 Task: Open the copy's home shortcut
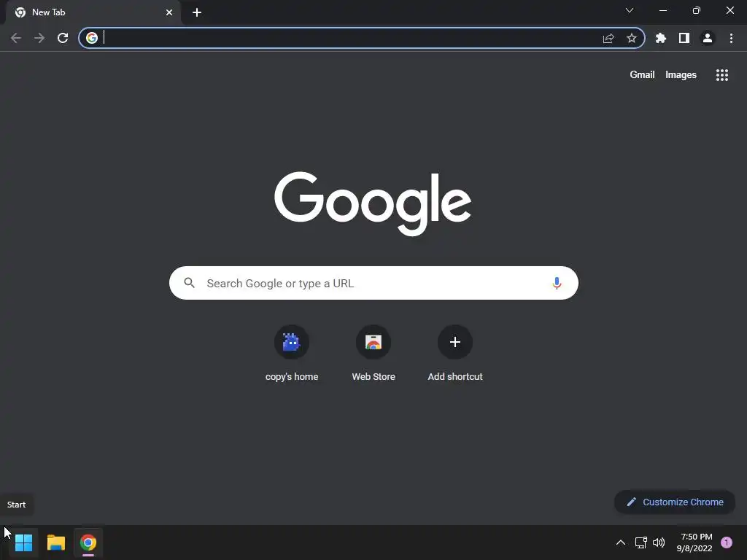[x=292, y=354]
